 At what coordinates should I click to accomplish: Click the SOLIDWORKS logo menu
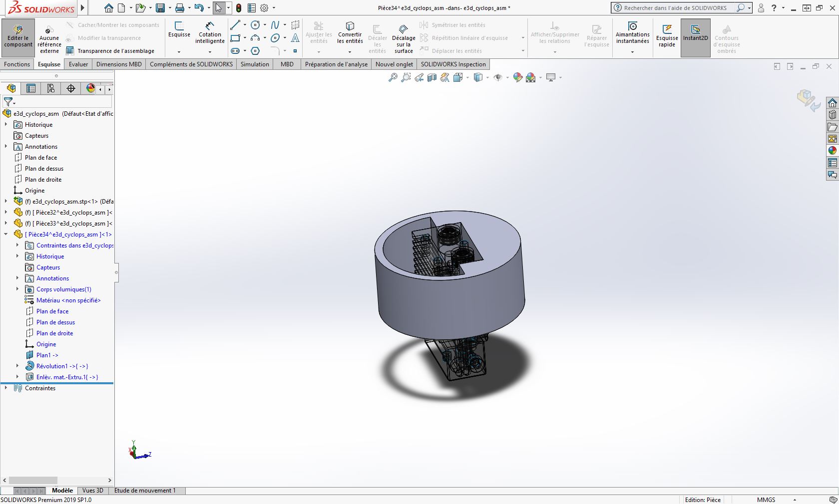[x=42, y=8]
